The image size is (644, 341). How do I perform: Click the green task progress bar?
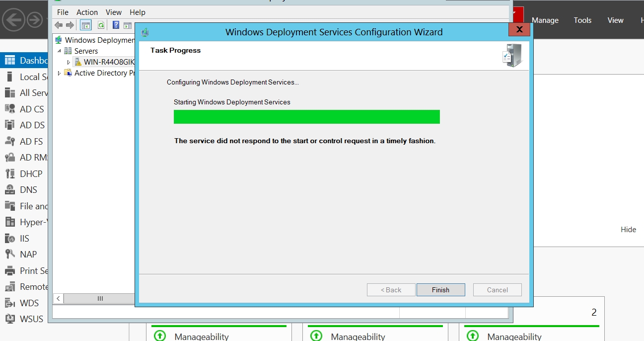307,117
